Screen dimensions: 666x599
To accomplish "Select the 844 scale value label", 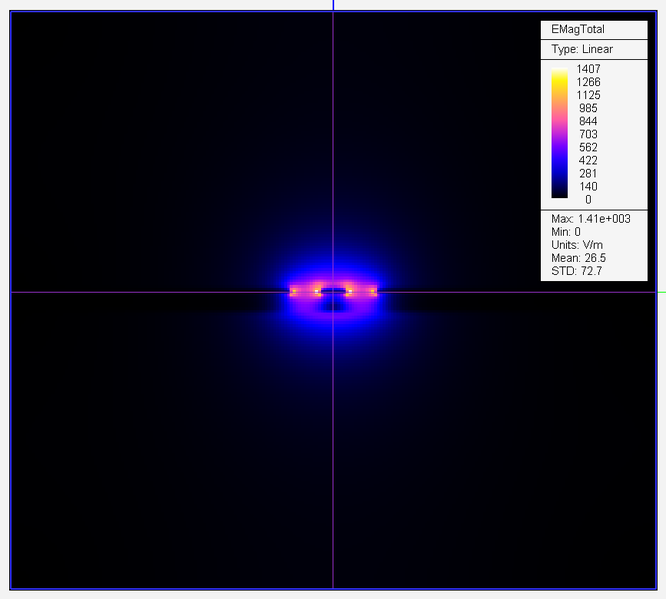I will point(587,121).
